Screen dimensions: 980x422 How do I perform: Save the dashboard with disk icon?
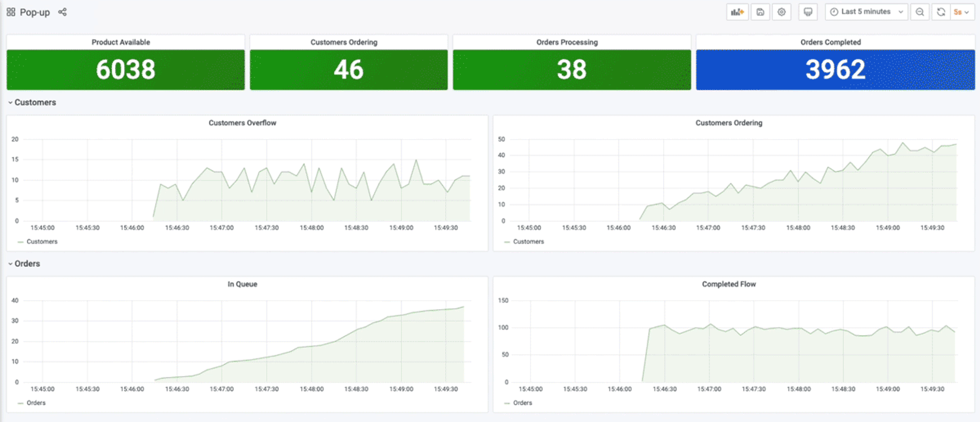[x=760, y=12]
